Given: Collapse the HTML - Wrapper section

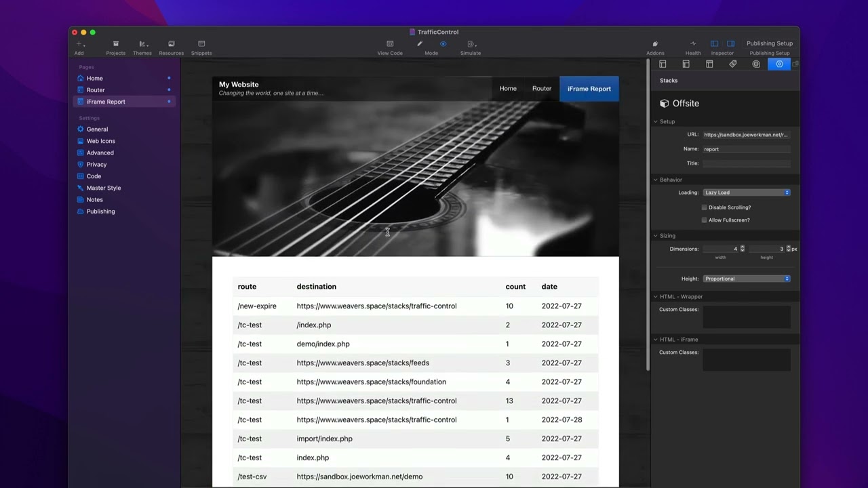Looking at the screenshot, I should click(x=656, y=297).
